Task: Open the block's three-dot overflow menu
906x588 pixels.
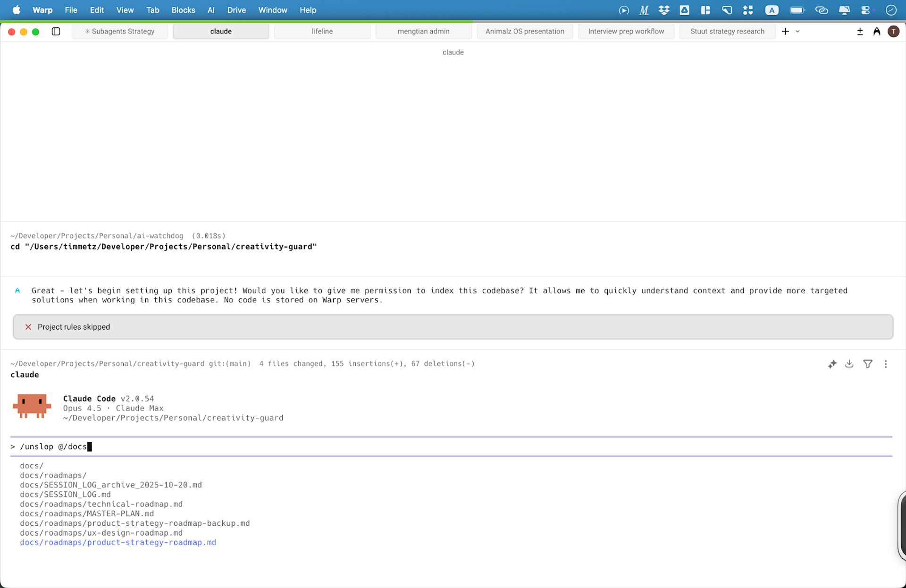Action: [886, 364]
